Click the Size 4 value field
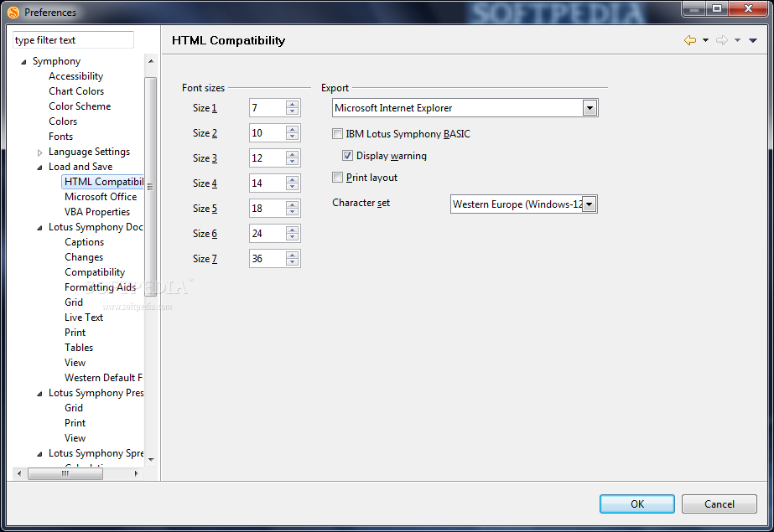 [267, 183]
